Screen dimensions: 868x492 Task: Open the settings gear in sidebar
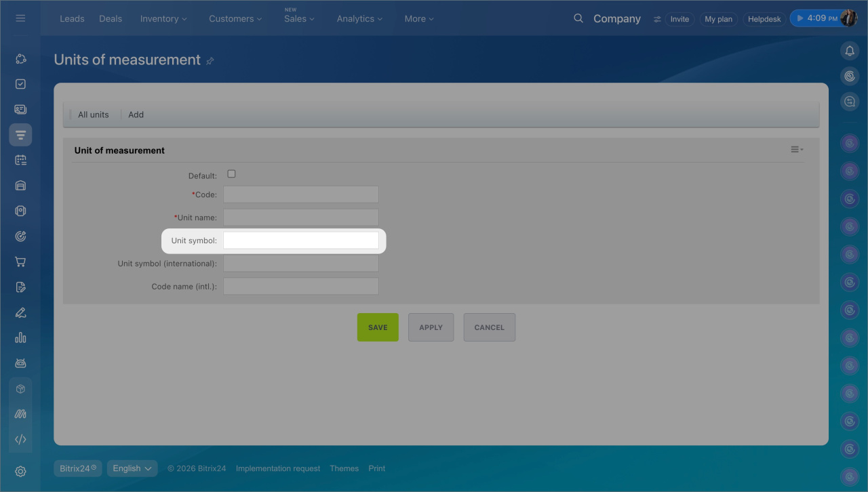(x=20, y=472)
